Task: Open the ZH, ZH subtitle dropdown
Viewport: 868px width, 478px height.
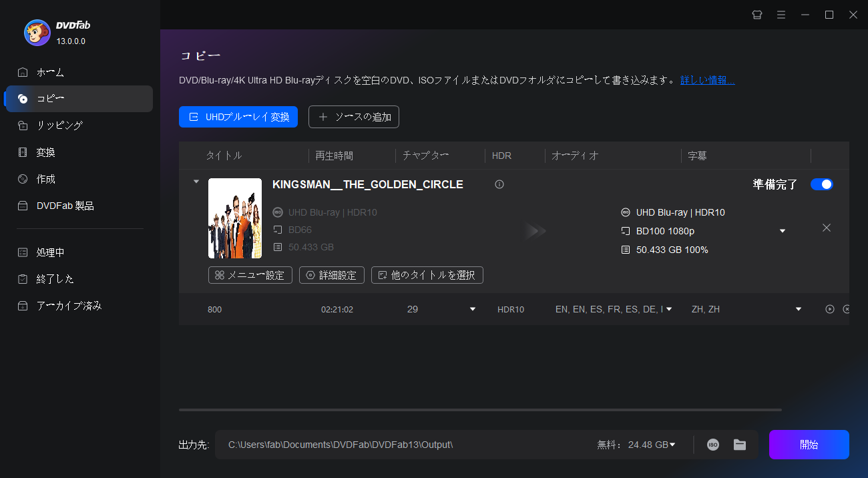Action: [798, 309]
